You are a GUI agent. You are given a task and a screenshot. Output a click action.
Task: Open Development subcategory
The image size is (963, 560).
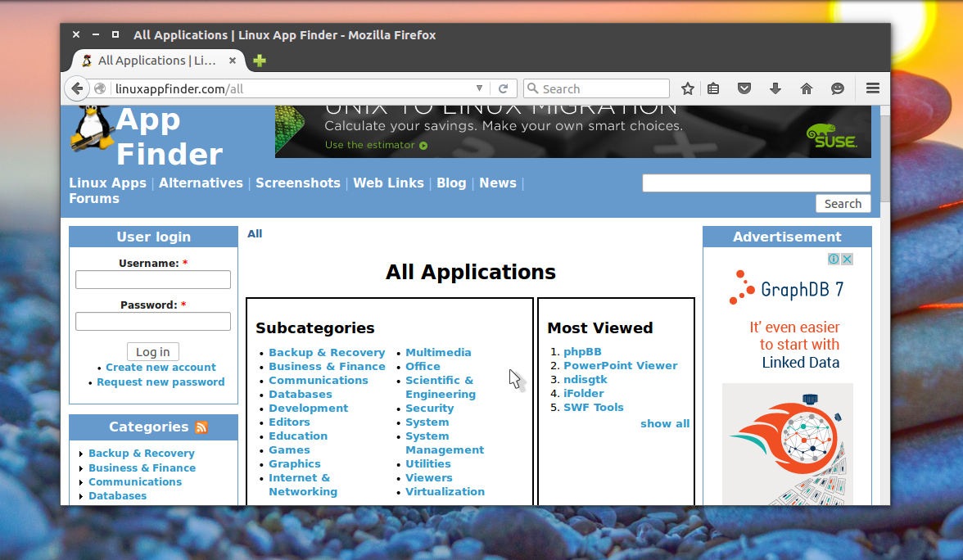(308, 409)
